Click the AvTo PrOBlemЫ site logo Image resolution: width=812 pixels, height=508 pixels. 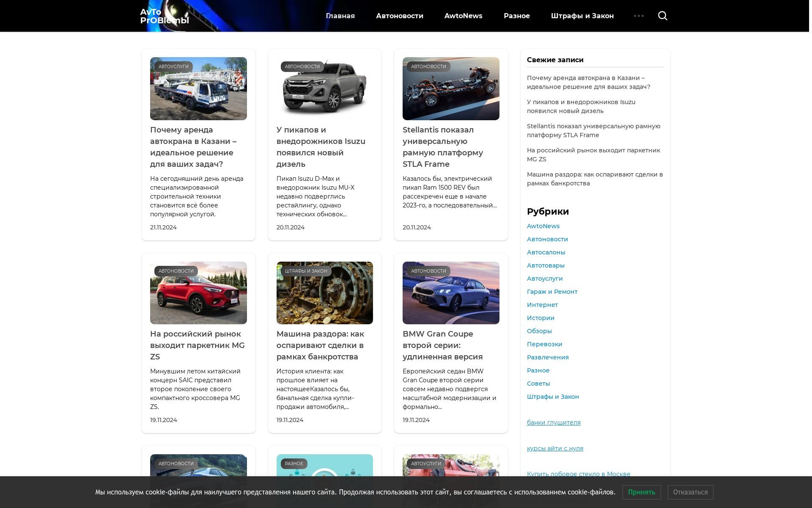coord(164,16)
